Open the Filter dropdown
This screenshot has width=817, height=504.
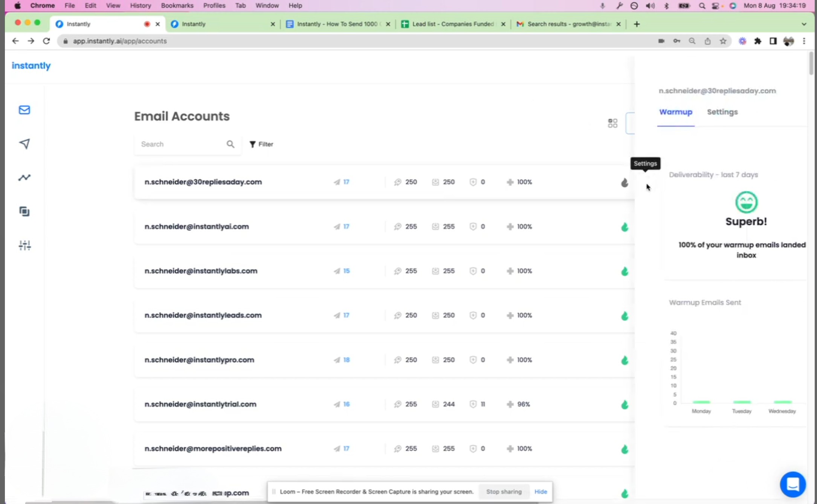click(261, 144)
